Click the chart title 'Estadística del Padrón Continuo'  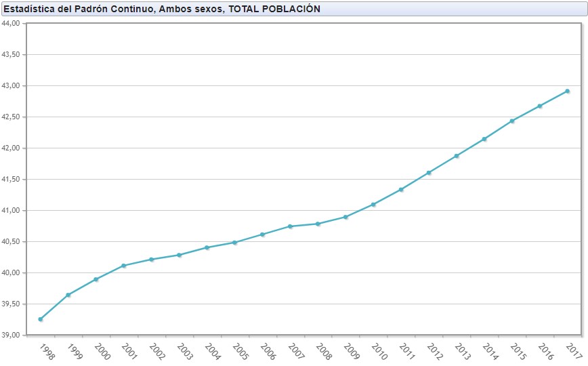point(162,8)
